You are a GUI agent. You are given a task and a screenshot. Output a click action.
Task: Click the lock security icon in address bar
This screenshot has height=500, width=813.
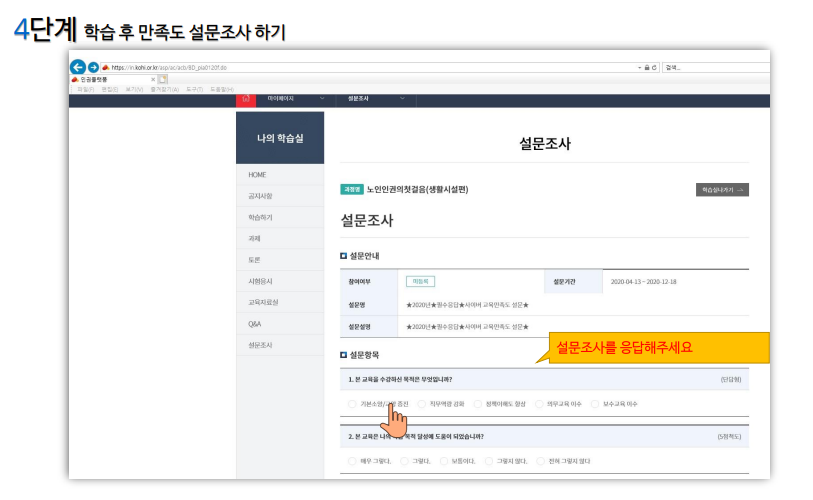(x=647, y=67)
